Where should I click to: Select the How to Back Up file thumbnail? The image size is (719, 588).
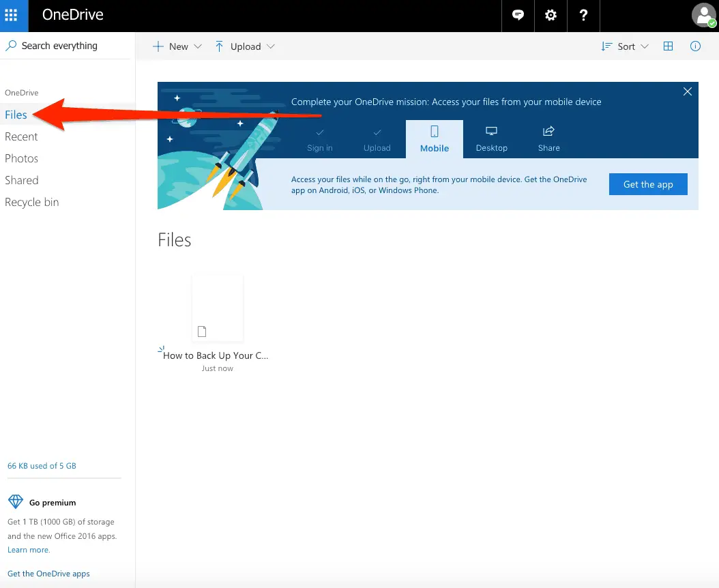pos(218,308)
